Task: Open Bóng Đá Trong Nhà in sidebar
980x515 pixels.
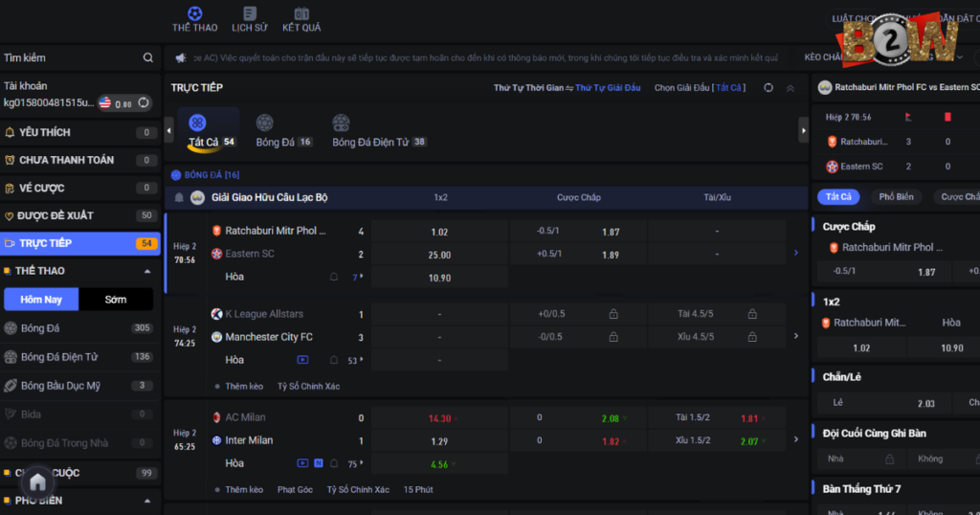Action: (80, 443)
